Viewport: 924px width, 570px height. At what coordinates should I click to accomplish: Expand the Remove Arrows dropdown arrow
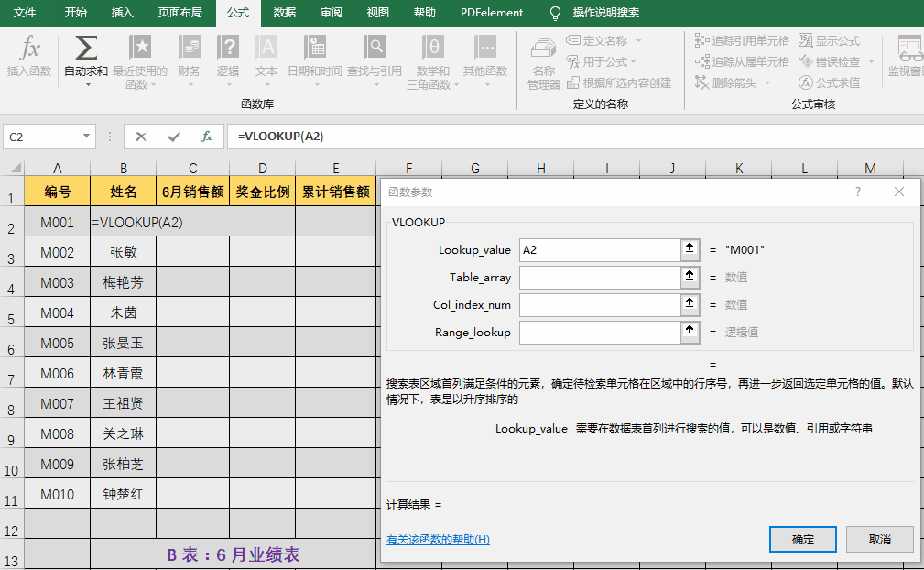click(767, 83)
